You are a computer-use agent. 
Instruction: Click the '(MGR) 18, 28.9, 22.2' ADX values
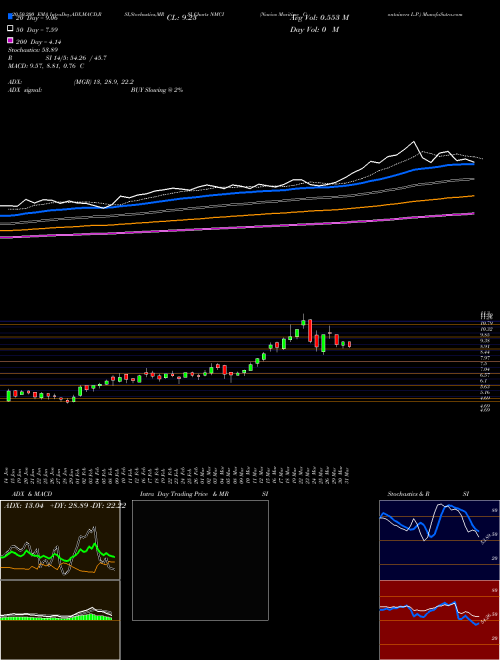coord(104,82)
